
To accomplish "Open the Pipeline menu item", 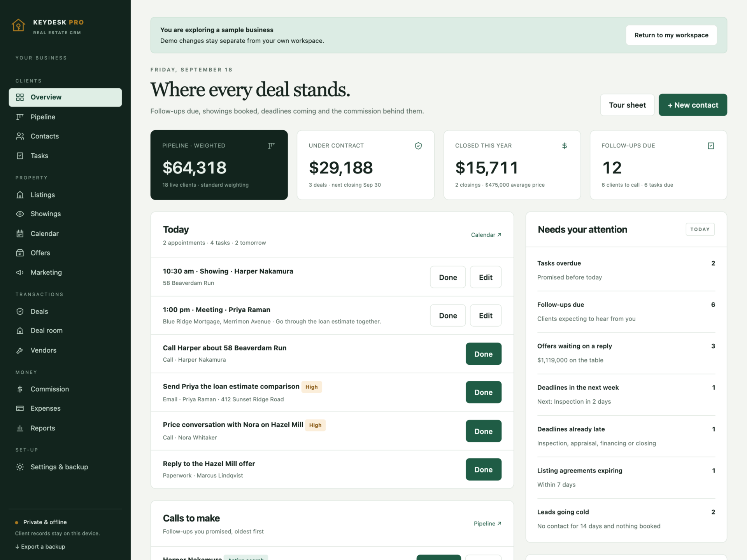I will point(65,117).
